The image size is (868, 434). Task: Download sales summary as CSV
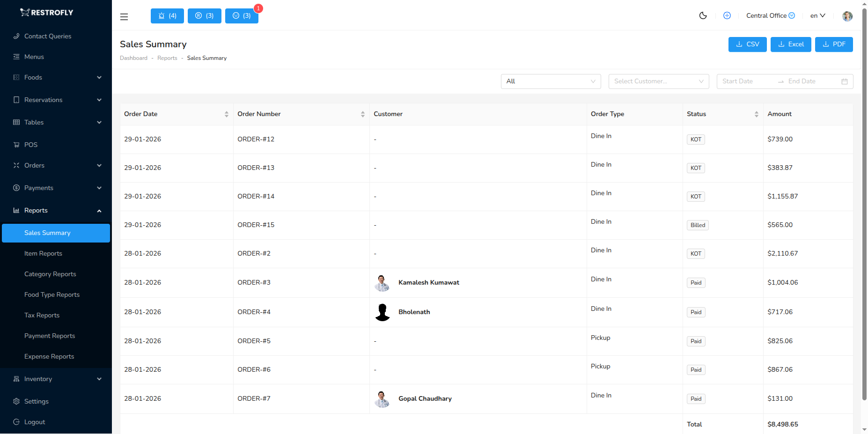coord(747,44)
